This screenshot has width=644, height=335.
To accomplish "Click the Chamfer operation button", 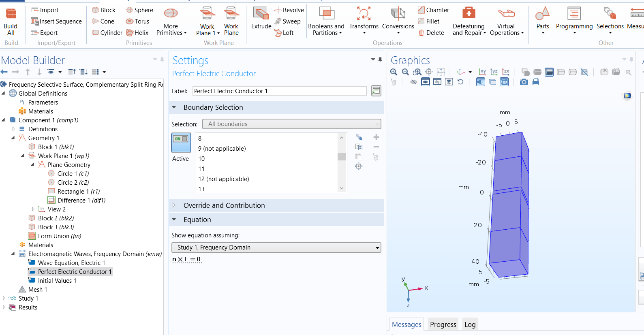I will point(433,10).
